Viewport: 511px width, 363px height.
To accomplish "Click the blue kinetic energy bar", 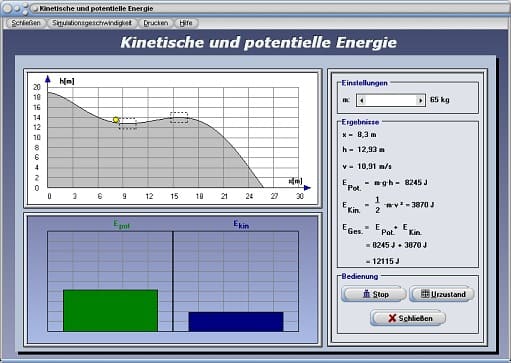I will [x=236, y=322].
